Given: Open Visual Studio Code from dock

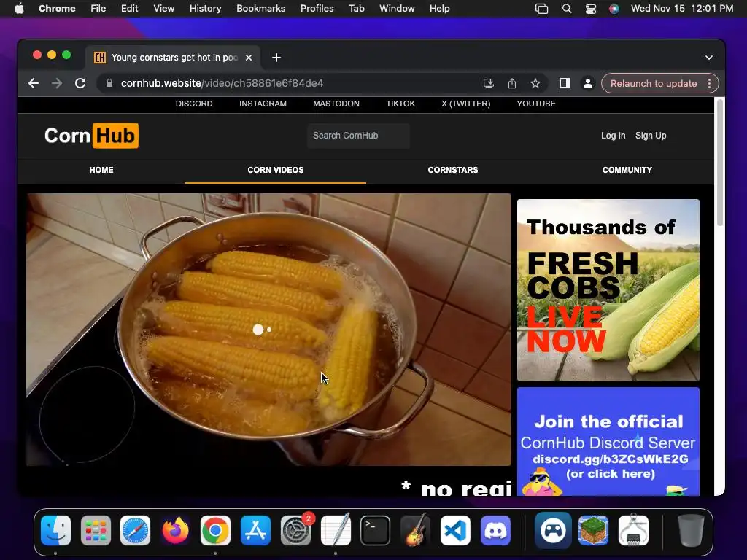Looking at the screenshot, I should click(455, 531).
